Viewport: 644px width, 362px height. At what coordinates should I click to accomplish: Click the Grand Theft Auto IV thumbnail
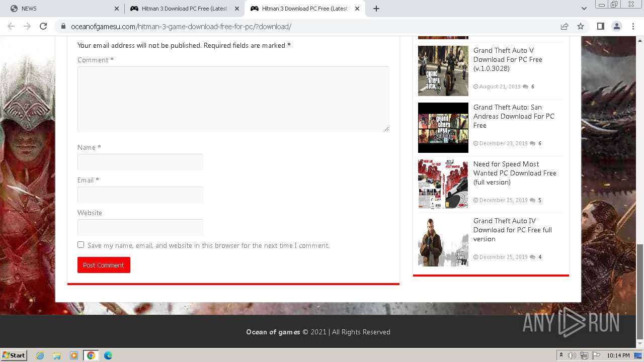[443, 241]
